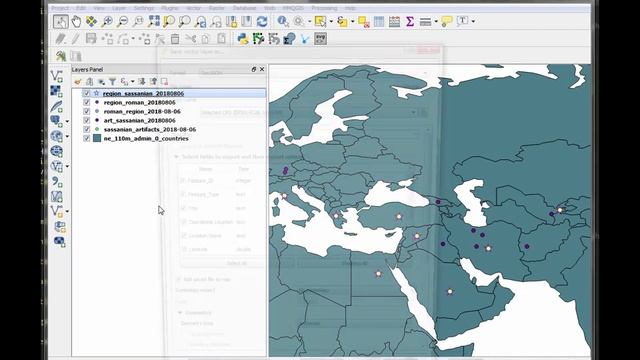The height and width of the screenshot is (360, 640).
Task: Choose the Zoom Out magnifier tool
Action: [x=122, y=21]
